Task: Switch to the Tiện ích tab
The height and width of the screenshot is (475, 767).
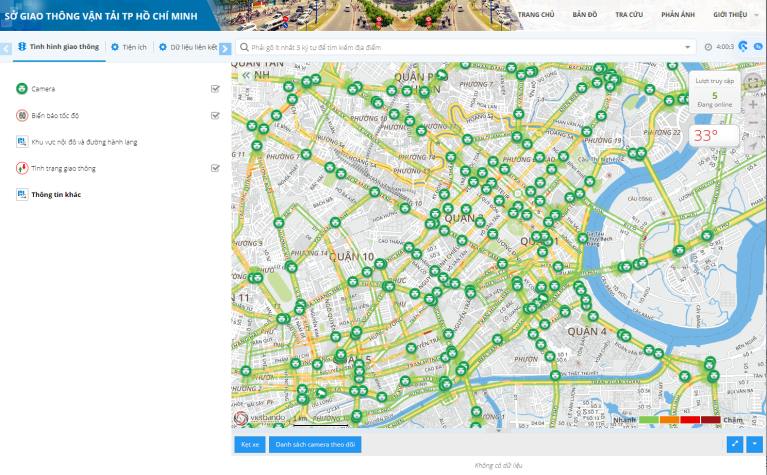Action: pyautogui.click(x=129, y=47)
